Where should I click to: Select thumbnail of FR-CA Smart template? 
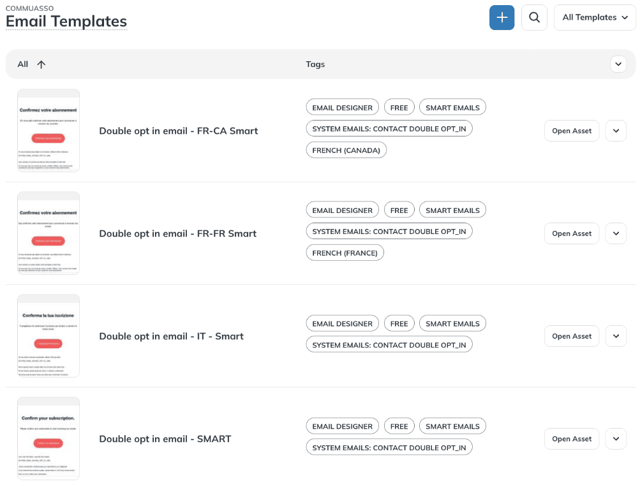49,130
